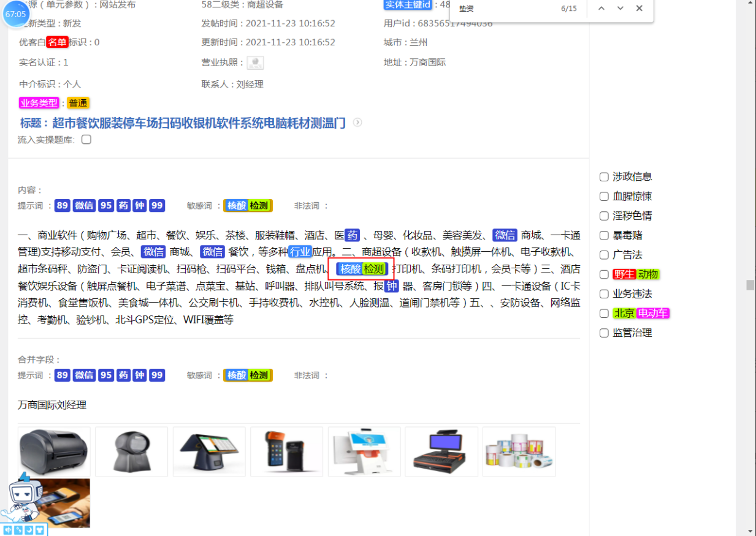Image resolution: width=756 pixels, height=536 pixels.
Task: Tick the 涉政信息 checkbox
Action: 604,177
